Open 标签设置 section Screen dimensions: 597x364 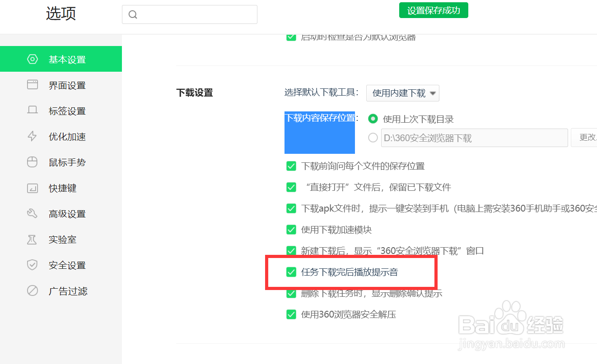click(x=61, y=111)
